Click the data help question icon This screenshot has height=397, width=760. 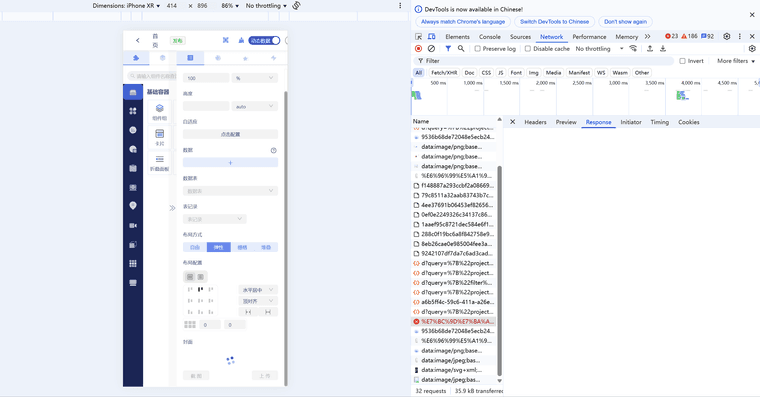273,150
